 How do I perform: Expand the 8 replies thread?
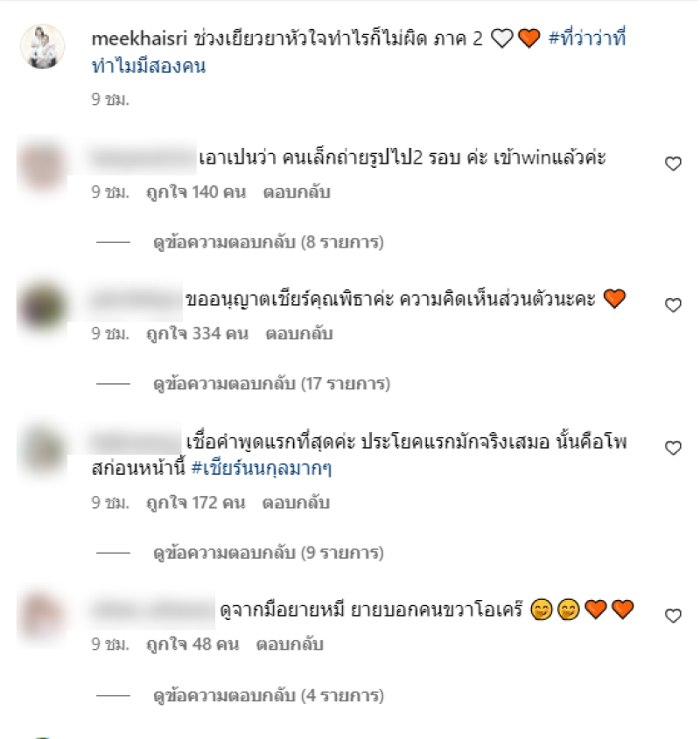tap(269, 242)
